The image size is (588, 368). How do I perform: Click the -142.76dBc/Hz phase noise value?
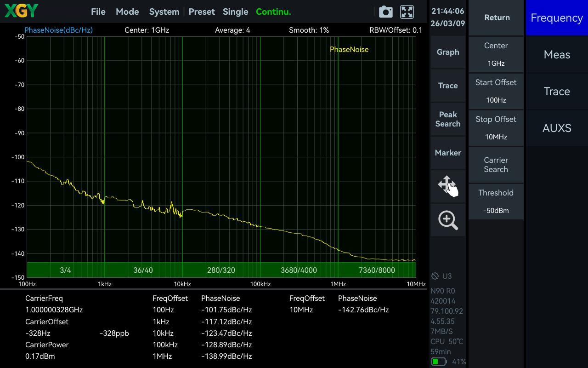(363, 310)
